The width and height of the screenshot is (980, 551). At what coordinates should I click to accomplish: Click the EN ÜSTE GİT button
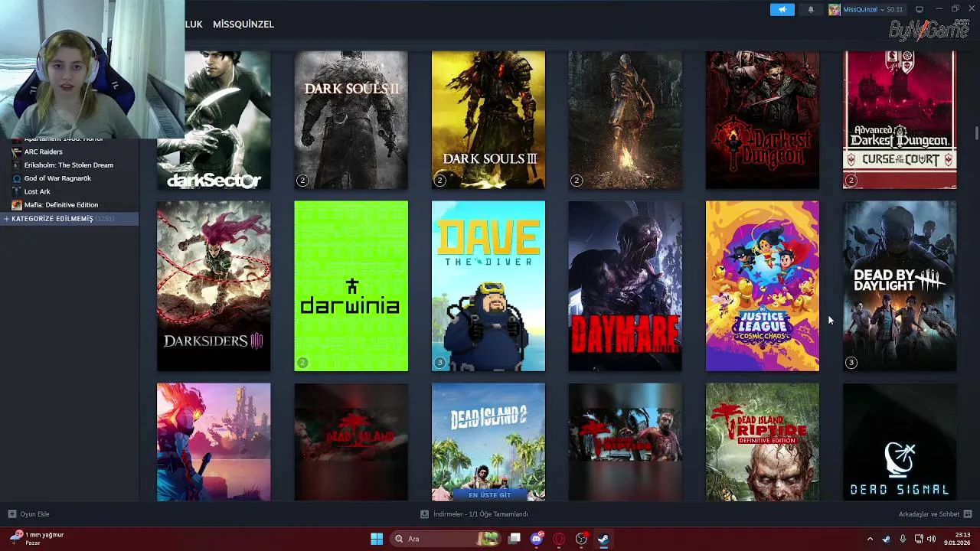[x=489, y=495]
